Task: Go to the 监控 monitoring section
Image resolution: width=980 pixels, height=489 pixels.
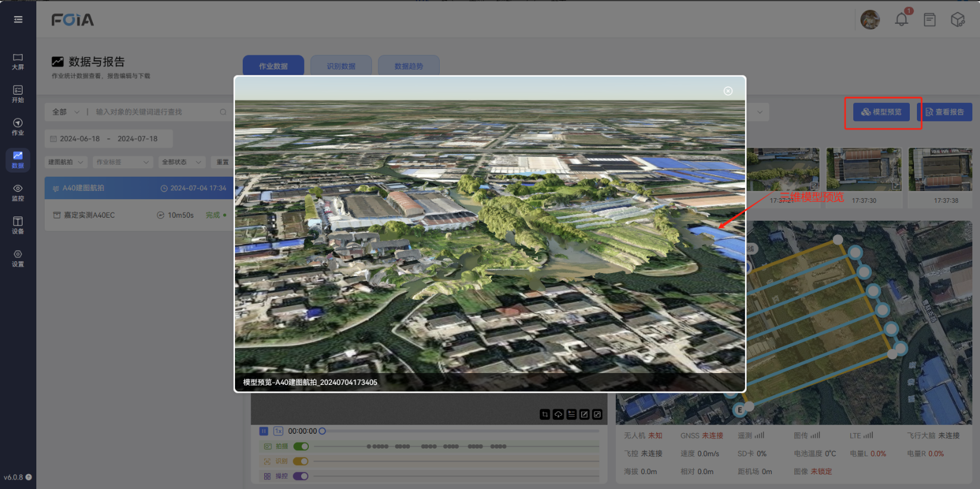Action: coord(18,192)
